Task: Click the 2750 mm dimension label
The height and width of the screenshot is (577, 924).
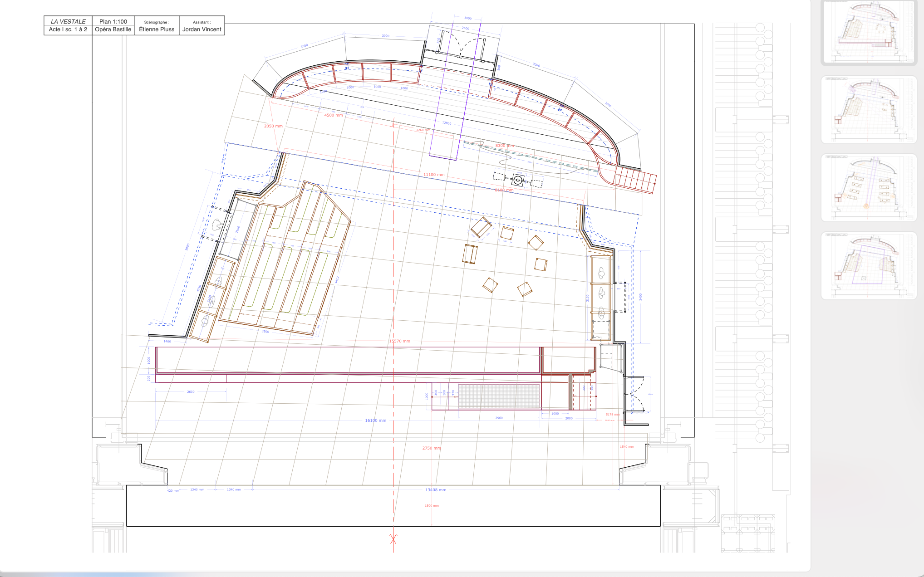Action: [431, 448]
